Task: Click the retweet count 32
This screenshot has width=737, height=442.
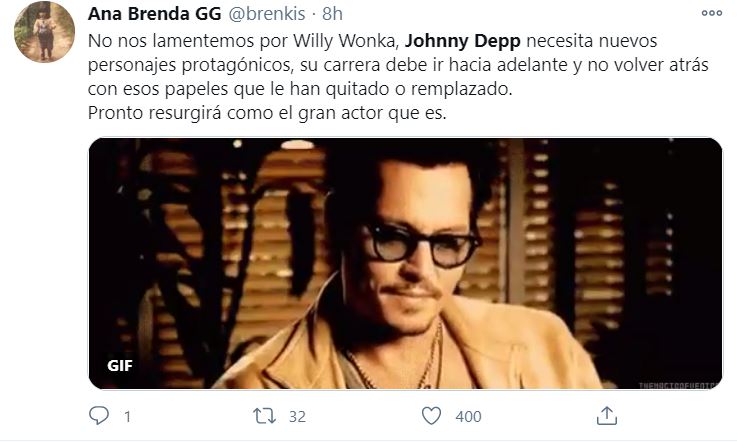Action: click(x=297, y=417)
